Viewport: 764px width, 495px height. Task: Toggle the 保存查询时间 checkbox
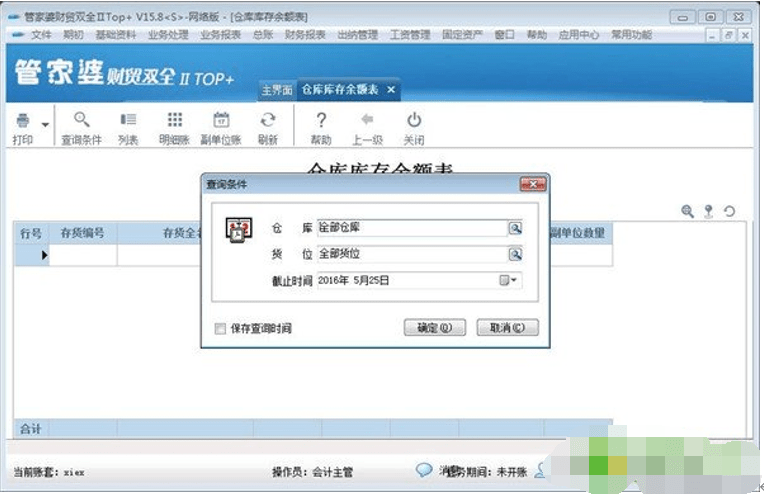(x=220, y=329)
